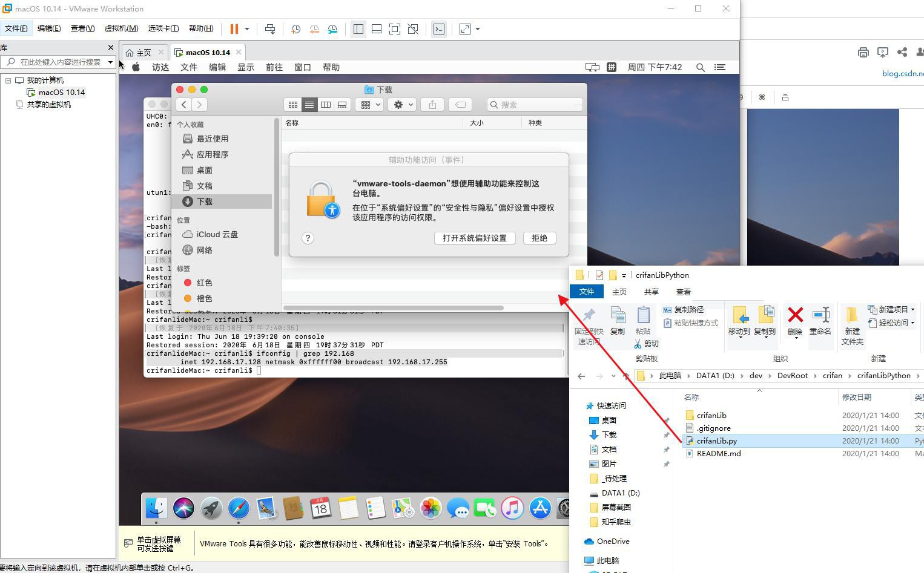Click the Finder horizontal scrollbar
924x573 pixels.
394,308
